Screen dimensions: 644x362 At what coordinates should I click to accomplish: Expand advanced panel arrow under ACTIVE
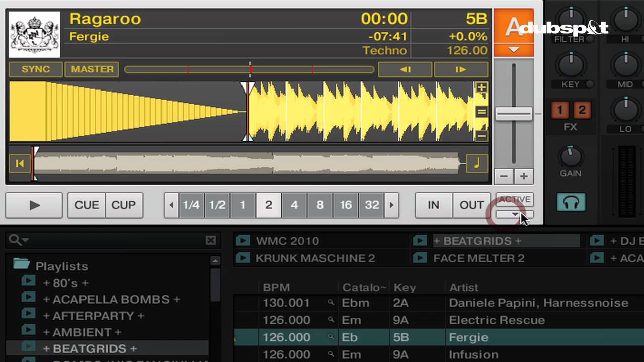[514, 215]
